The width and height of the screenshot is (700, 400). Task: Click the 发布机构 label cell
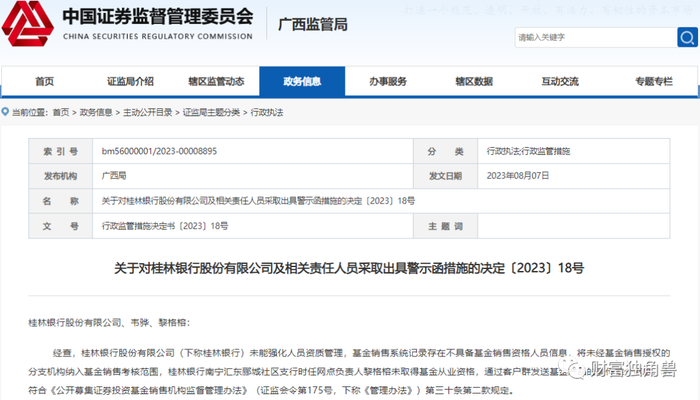(x=61, y=176)
